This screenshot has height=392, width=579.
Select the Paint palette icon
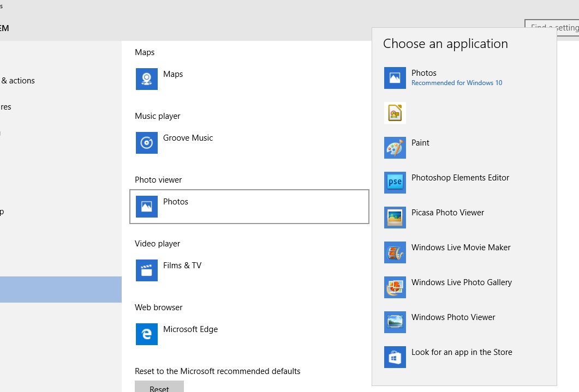click(395, 148)
